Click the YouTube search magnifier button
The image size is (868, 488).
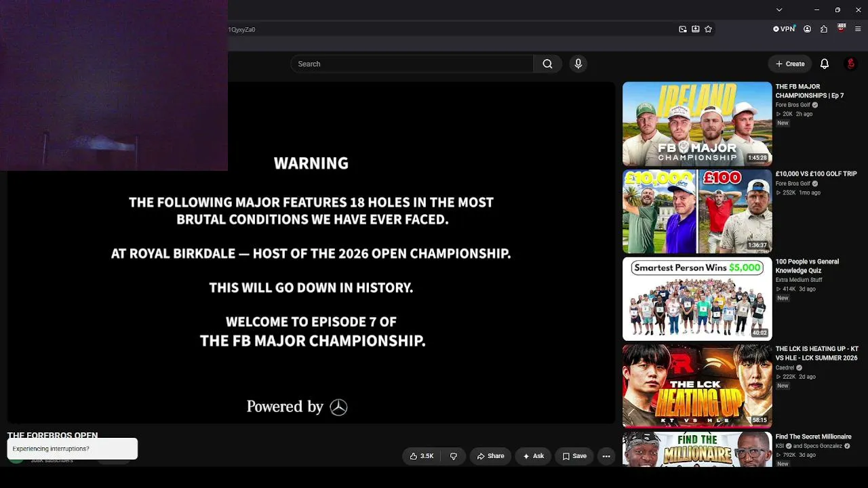547,64
